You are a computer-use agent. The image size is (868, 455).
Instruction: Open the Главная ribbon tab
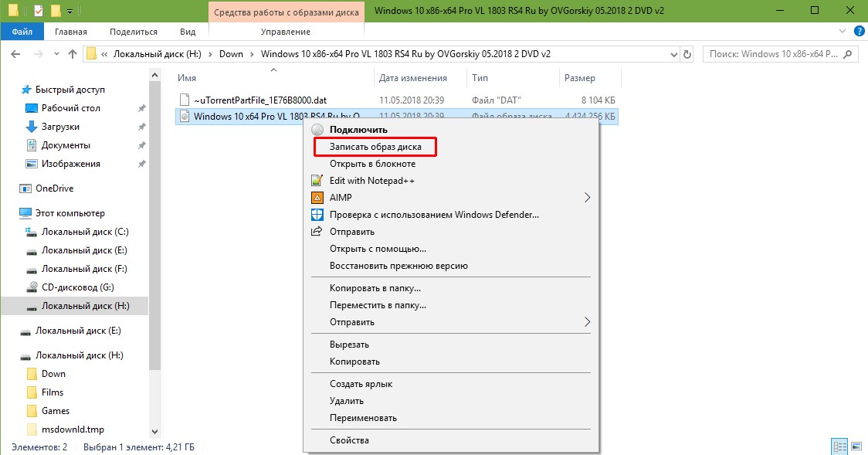71,32
